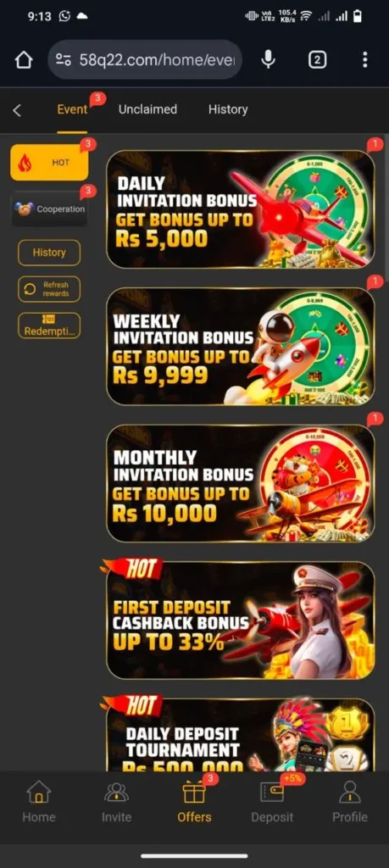Click the History button in left sidebar

[49, 253]
